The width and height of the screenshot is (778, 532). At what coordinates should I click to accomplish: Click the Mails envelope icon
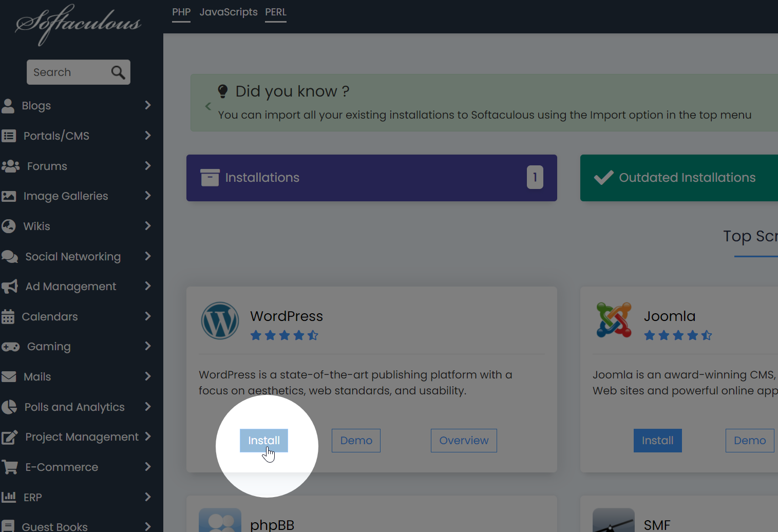pyautogui.click(x=9, y=377)
